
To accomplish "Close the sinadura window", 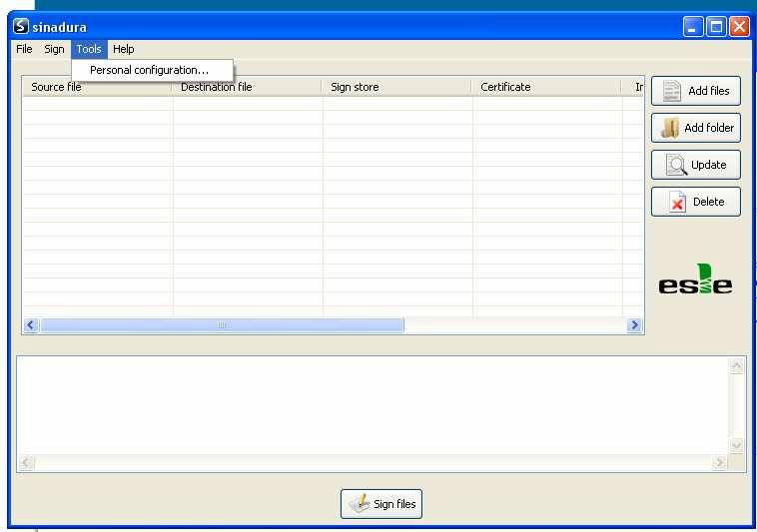I will click(739, 27).
